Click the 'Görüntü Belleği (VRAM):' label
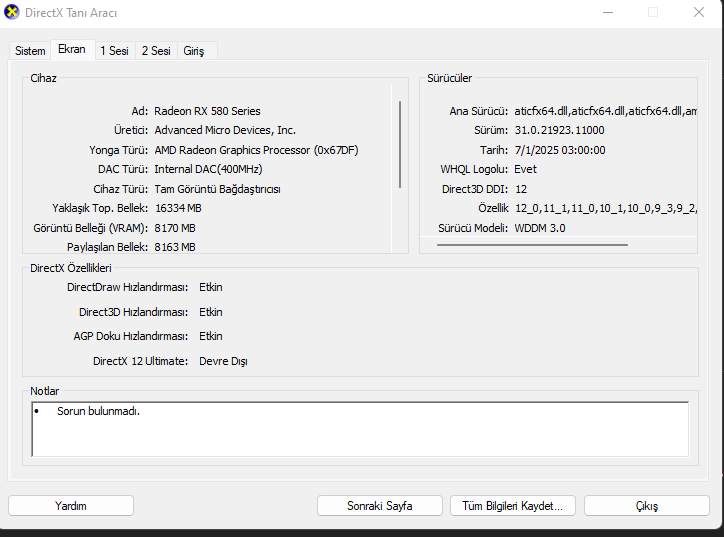The image size is (724, 537). 90,228
